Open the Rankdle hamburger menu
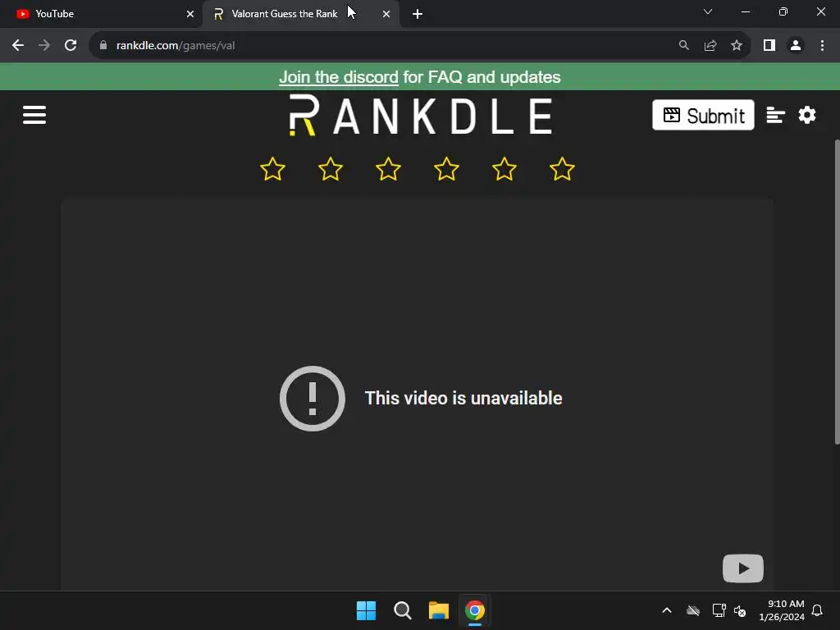This screenshot has width=840, height=630. click(x=34, y=115)
